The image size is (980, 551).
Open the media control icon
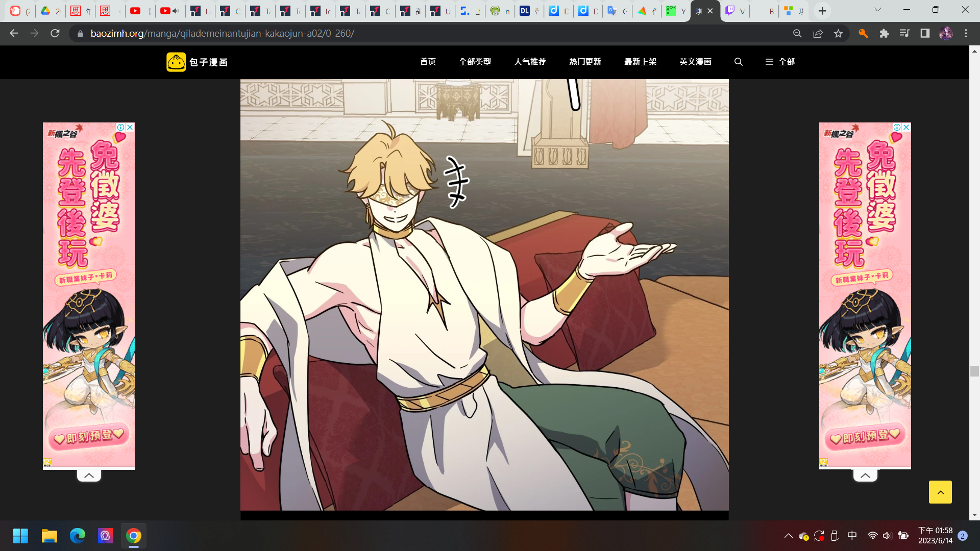click(x=904, y=33)
